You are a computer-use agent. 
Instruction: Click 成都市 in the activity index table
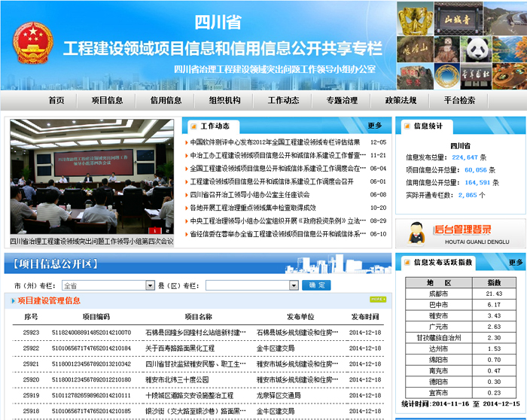439,294
